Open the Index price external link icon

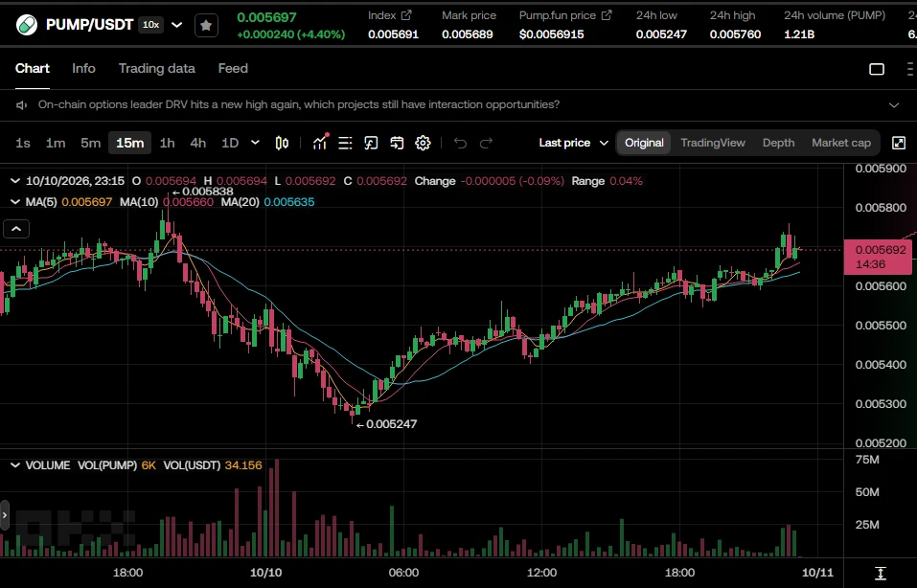click(x=406, y=15)
